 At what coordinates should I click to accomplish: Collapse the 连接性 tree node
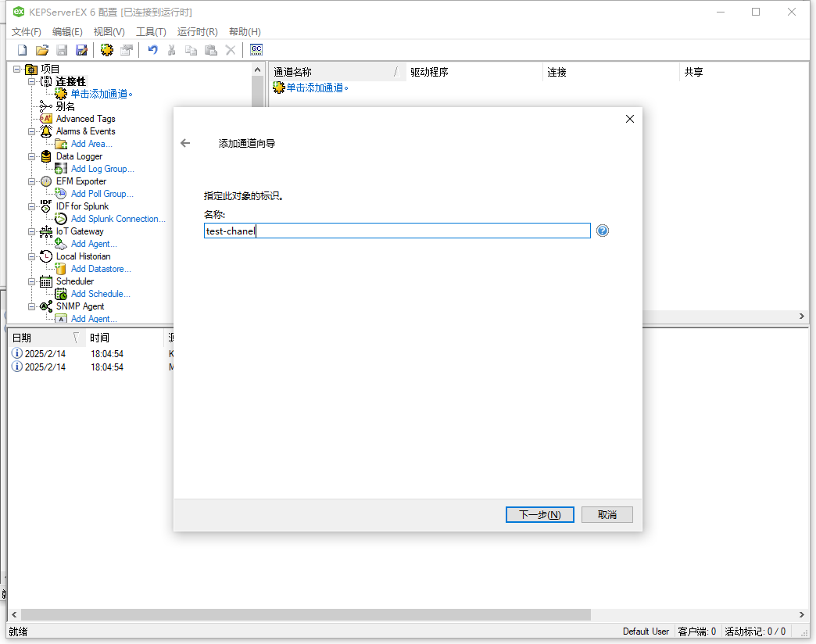coord(32,81)
